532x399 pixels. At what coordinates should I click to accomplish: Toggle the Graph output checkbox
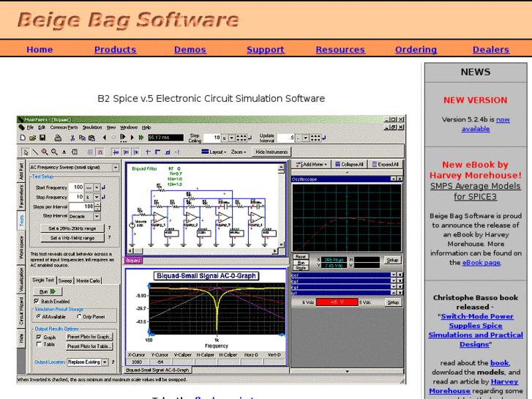click(x=38, y=338)
